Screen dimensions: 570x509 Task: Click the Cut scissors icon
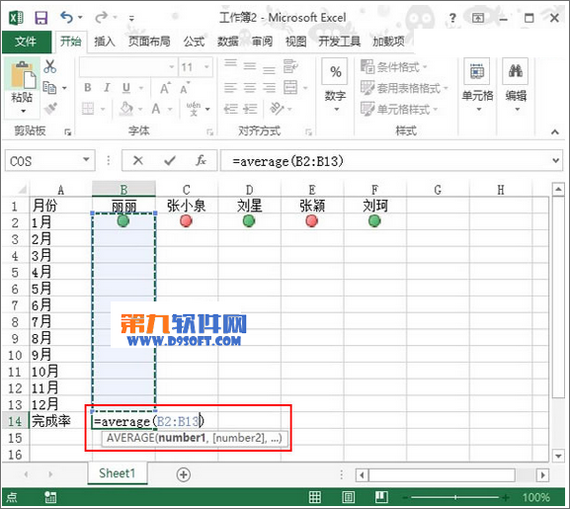point(50,67)
